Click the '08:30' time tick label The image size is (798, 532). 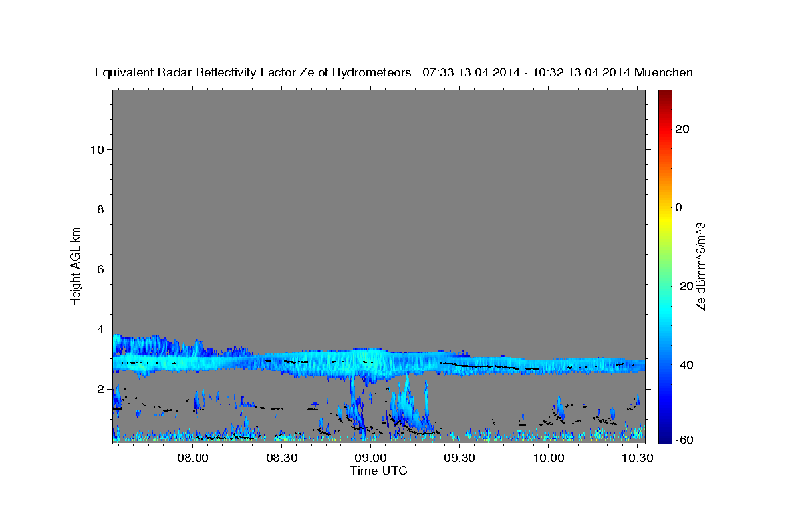click(x=281, y=458)
